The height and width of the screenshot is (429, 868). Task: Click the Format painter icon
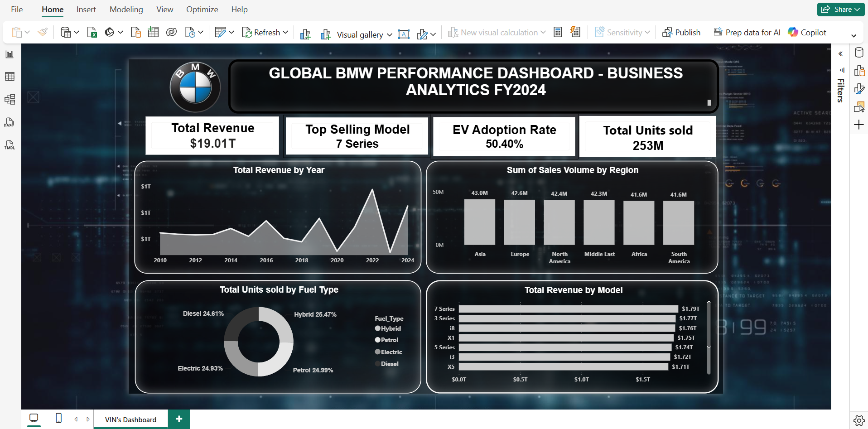pos(43,32)
